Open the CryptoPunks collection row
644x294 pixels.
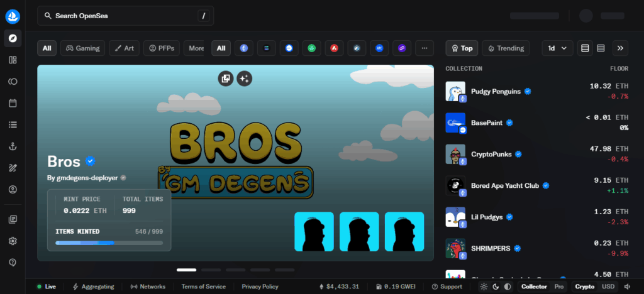[537, 154]
